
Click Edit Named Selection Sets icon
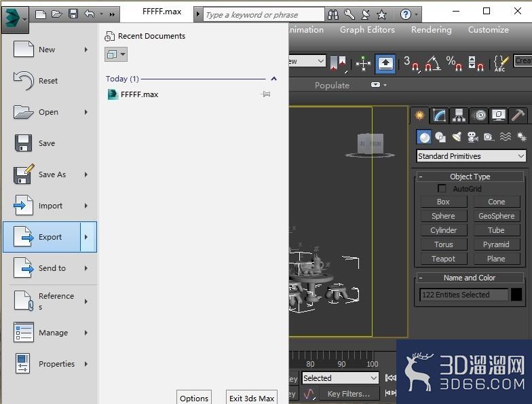tap(501, 64)
